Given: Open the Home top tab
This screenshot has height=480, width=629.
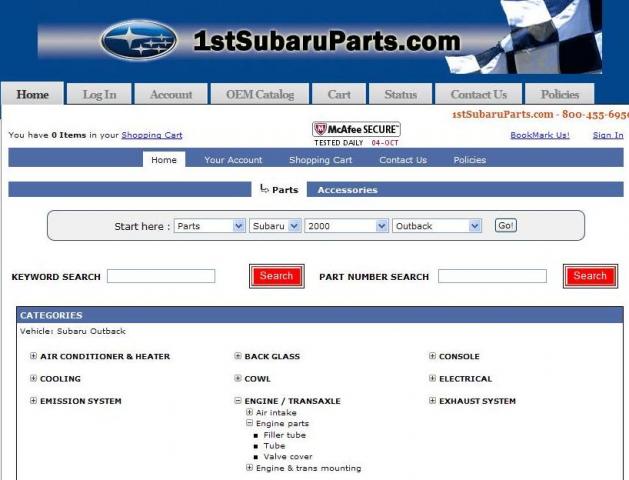Looking at the screenshot, I should (32, 94).
